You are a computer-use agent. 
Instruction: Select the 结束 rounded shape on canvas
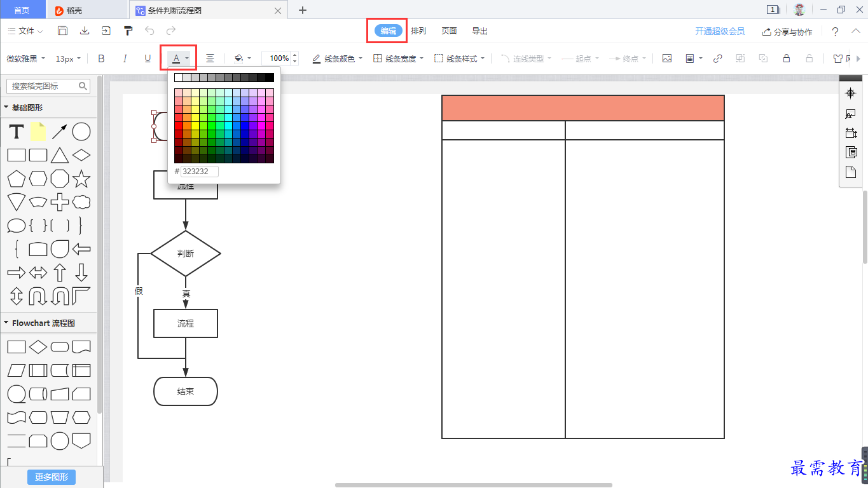pos(186,391)
